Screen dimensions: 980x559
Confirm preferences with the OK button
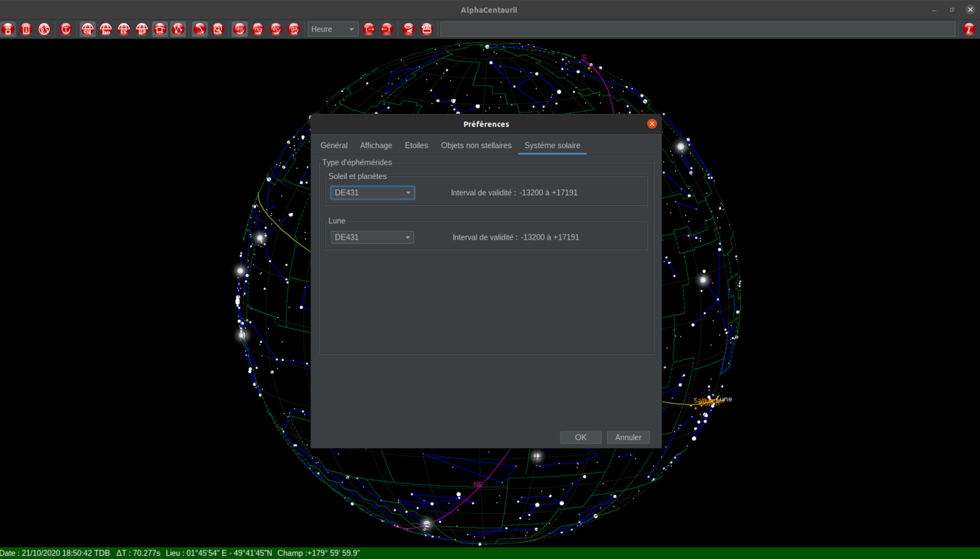(580, 437)
